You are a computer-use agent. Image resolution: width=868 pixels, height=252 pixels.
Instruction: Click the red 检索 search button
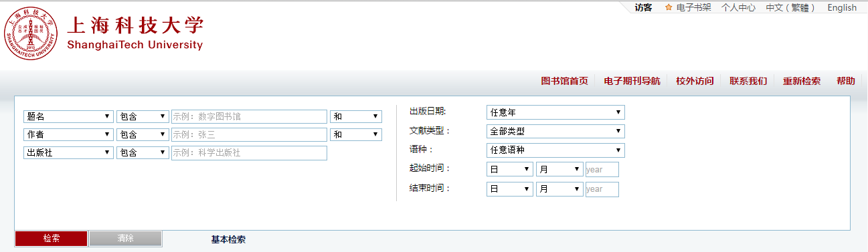click(51, 239)
